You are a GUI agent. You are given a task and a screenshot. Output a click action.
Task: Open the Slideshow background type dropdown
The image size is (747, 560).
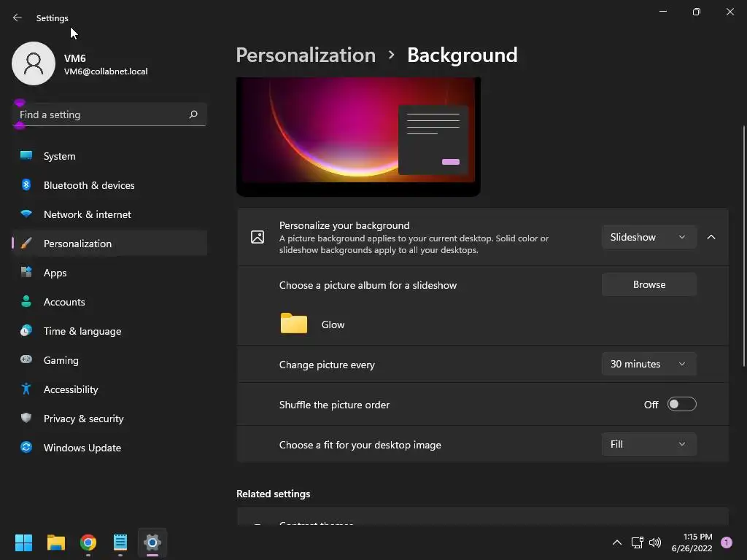click(649, 237)
